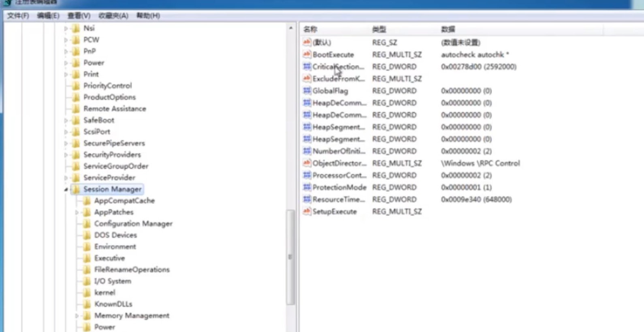Click the tree pane vertical scrollbar thumb
644x332 pixels.
click(x=290, y=257)
